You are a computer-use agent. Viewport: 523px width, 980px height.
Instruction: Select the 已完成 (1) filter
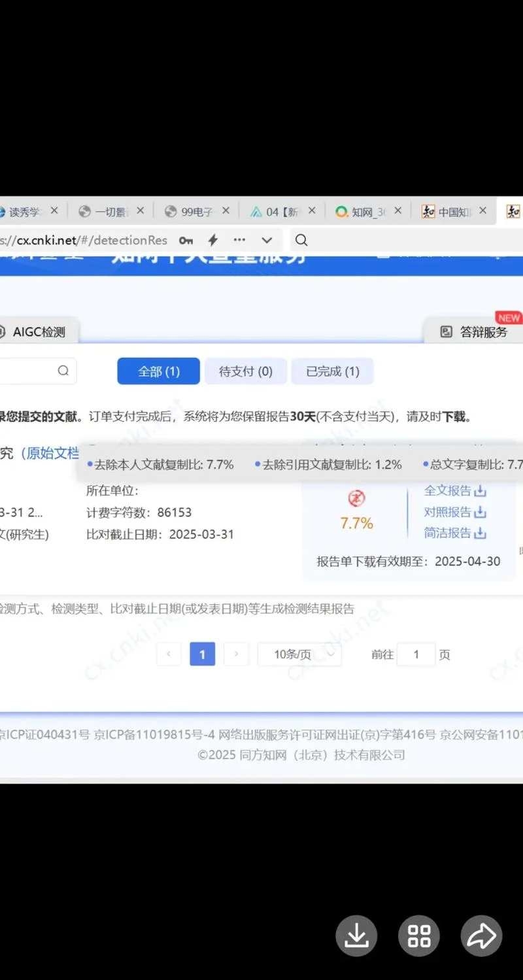333,371
